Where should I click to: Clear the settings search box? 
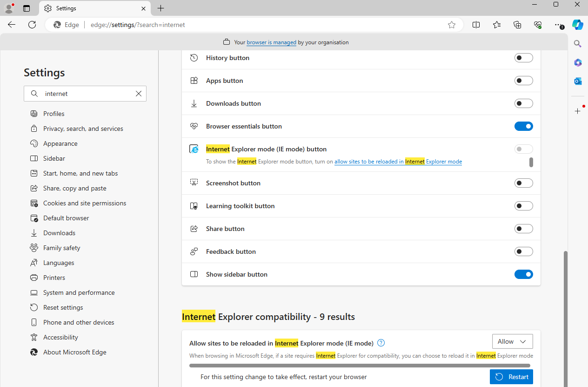click(139, 94)
